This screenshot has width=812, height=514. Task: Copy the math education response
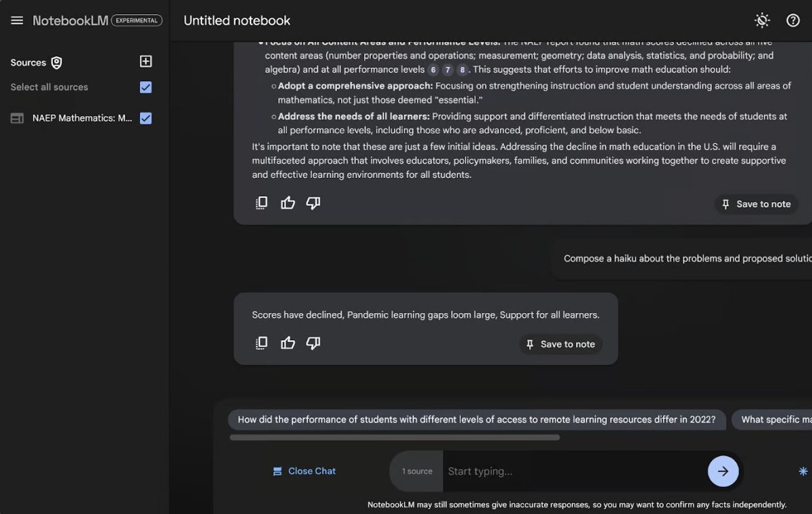tap(261, 202)
